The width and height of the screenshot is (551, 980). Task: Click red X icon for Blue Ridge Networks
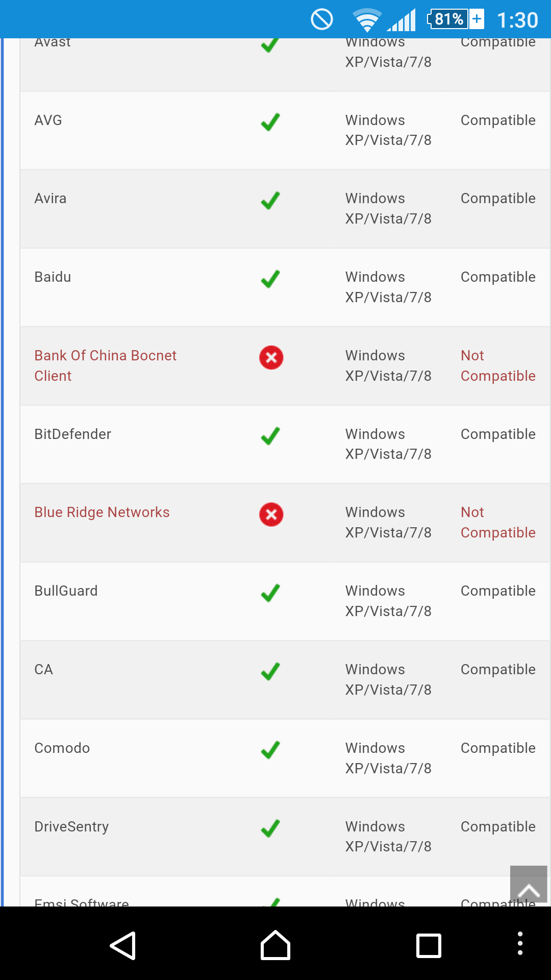click(271, 514)
